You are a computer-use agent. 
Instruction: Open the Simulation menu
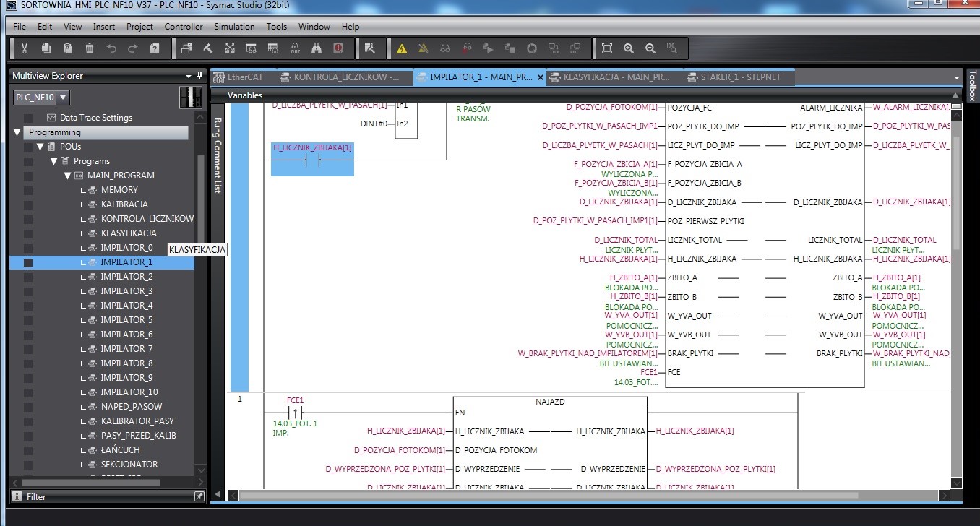pyautogui.click(x=234, y=27)
